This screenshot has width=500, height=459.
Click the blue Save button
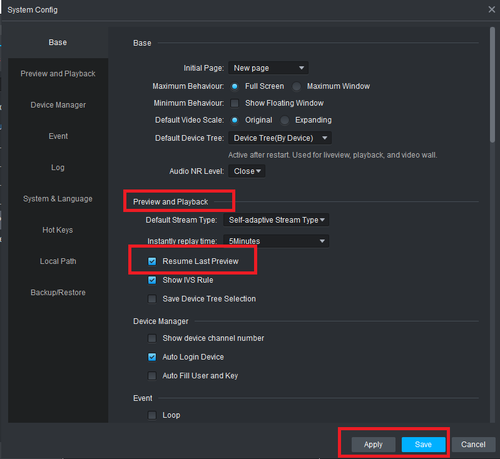(x=423, y=445)
